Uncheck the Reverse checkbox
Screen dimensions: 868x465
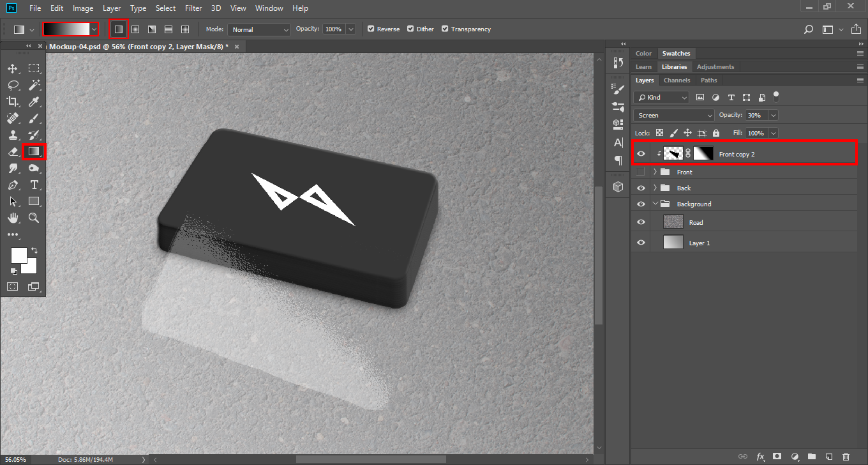371,29
